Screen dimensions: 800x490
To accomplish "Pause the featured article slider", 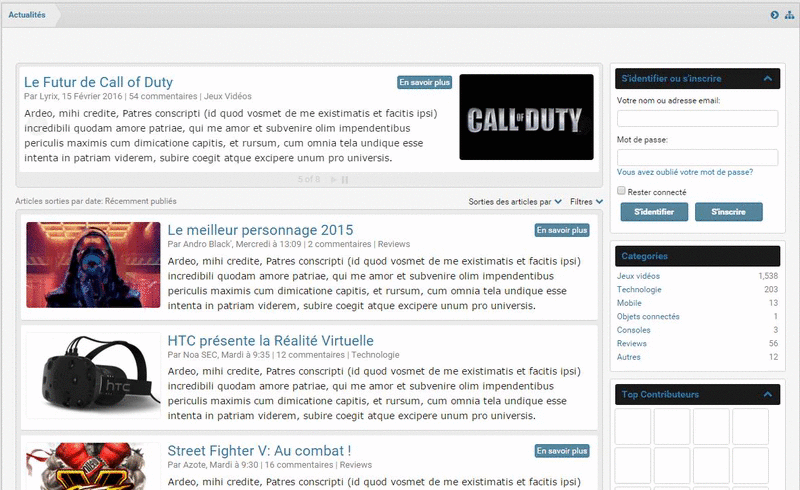I will [345, 180].
